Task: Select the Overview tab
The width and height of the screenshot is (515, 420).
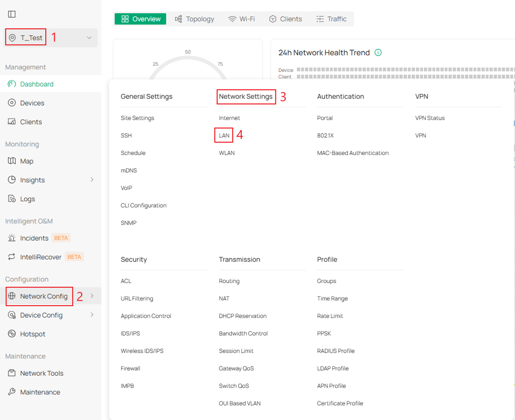Action: pyautogui.click(x=141, y=19)
